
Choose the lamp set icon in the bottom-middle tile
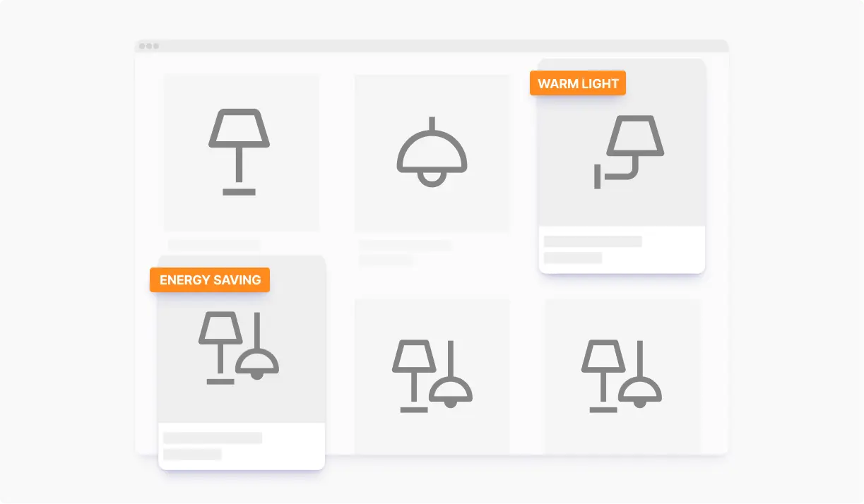(432, 376)
